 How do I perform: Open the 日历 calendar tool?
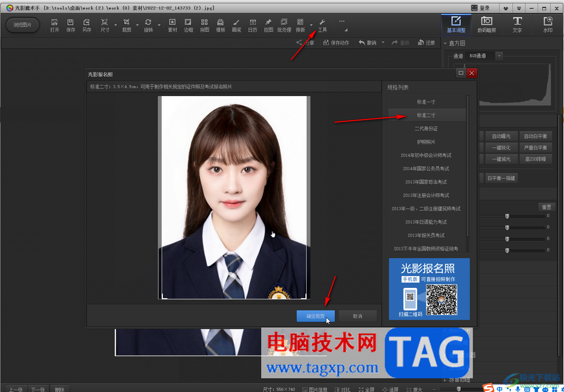pos(252,25)
